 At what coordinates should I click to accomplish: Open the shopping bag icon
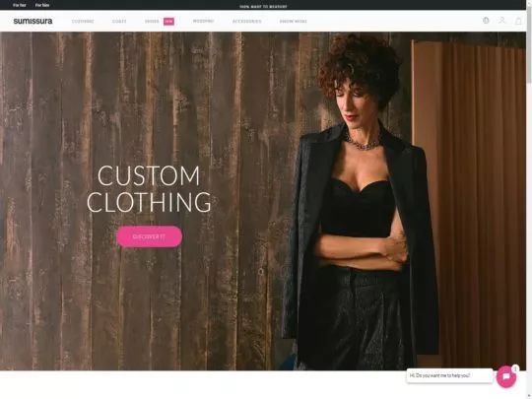pyautogui.click(x=518, y=21)
